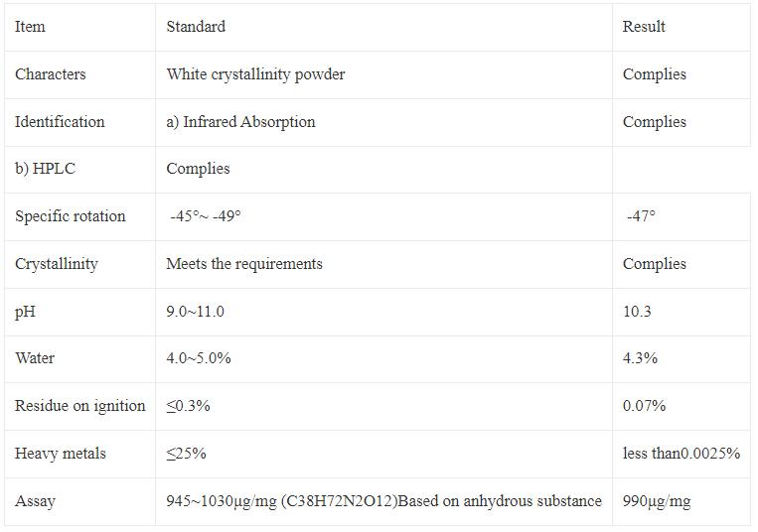Select the "Standard" column header cell
The image size is (758, 532).
tap(196, 27)
